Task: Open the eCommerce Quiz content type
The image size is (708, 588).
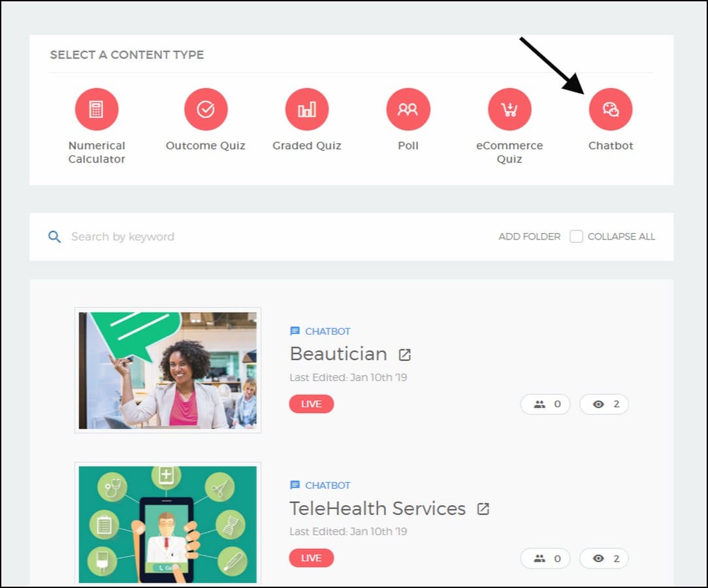Action: 509,110
